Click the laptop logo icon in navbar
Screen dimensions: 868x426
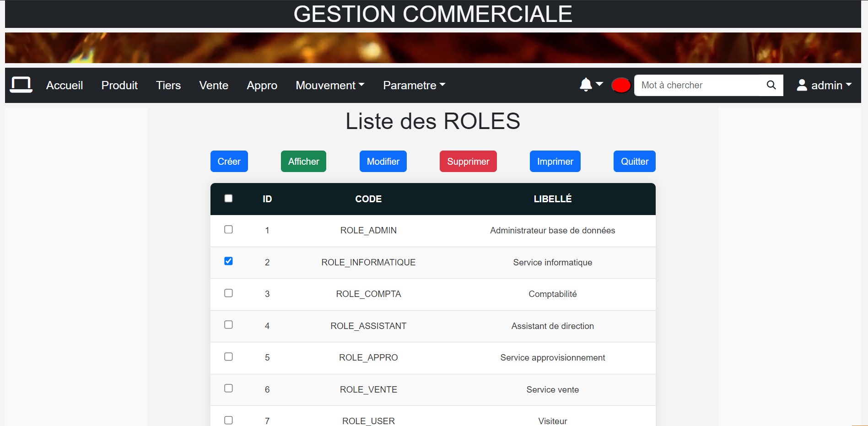pos(22,85)
